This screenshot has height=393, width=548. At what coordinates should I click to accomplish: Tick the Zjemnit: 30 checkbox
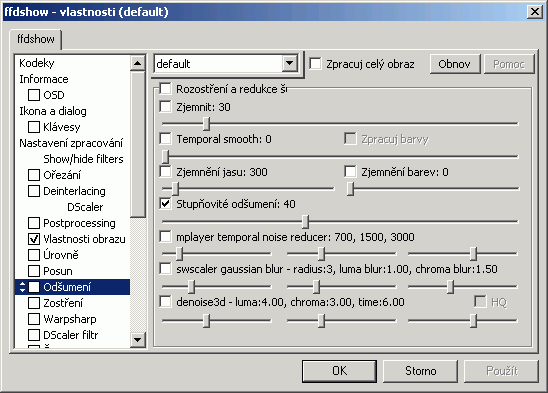tap(165, 107)
